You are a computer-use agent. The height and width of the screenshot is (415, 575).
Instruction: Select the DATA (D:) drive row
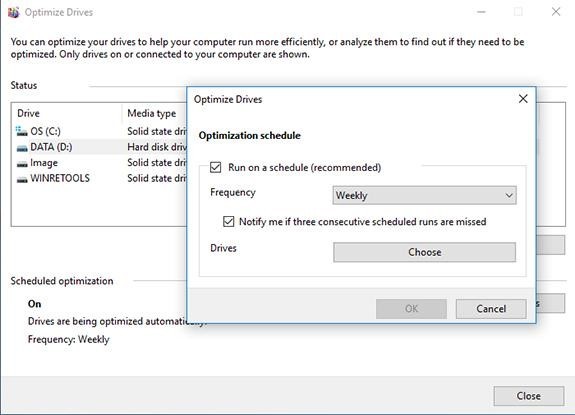click(x=99, y=147)
